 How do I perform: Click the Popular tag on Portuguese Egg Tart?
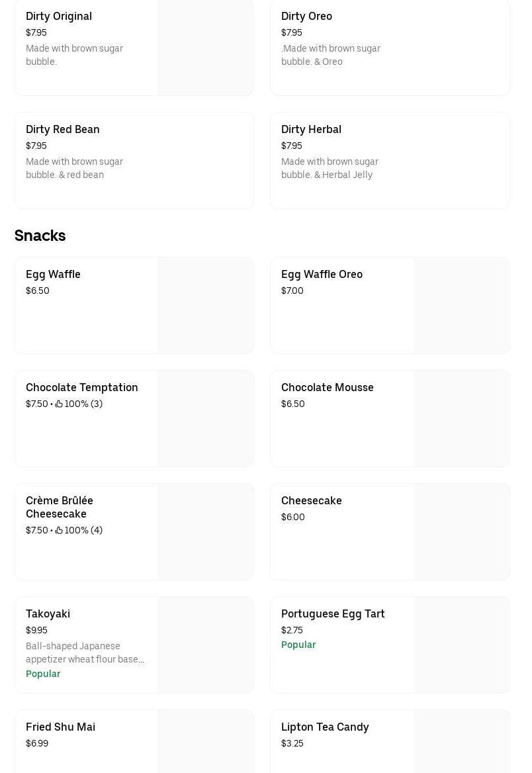298,645
